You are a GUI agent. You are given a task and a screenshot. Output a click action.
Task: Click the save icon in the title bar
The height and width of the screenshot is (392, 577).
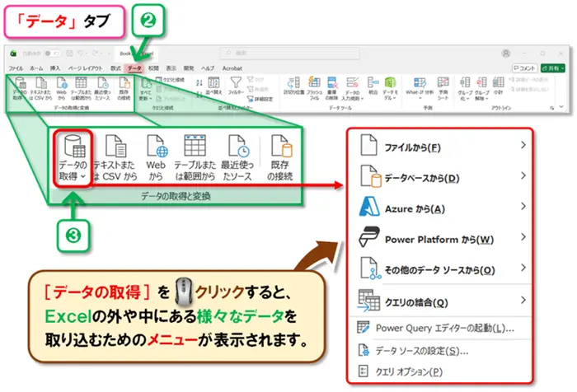pyautogui.click(x=69, y=54)
